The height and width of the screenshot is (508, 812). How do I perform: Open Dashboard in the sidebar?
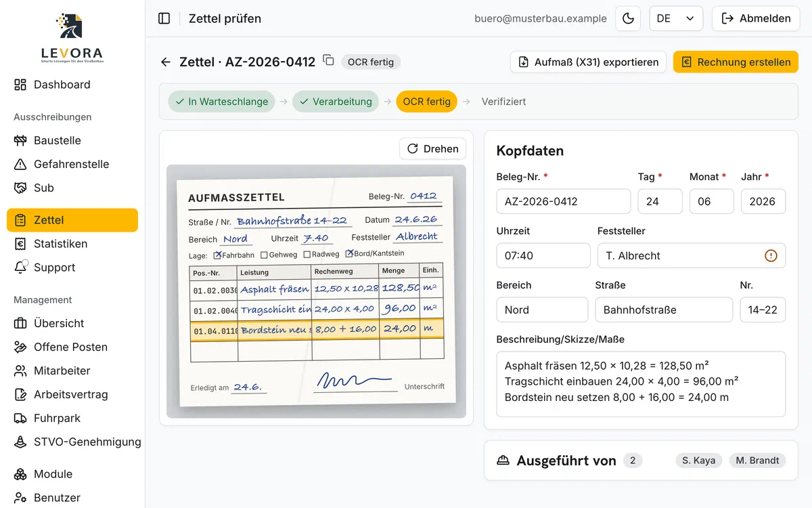click(72, 85)
